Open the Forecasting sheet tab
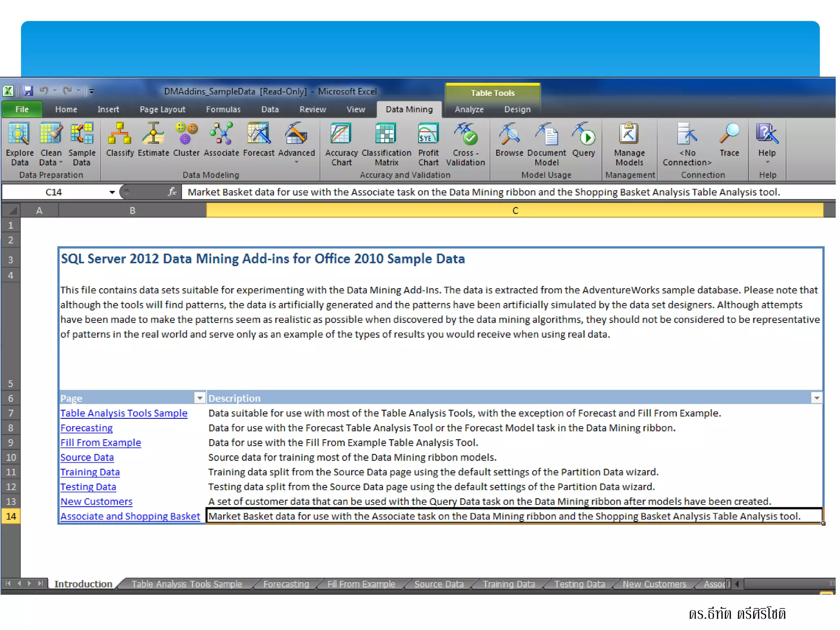Screen dimensions: 840x630 point(286,584)
